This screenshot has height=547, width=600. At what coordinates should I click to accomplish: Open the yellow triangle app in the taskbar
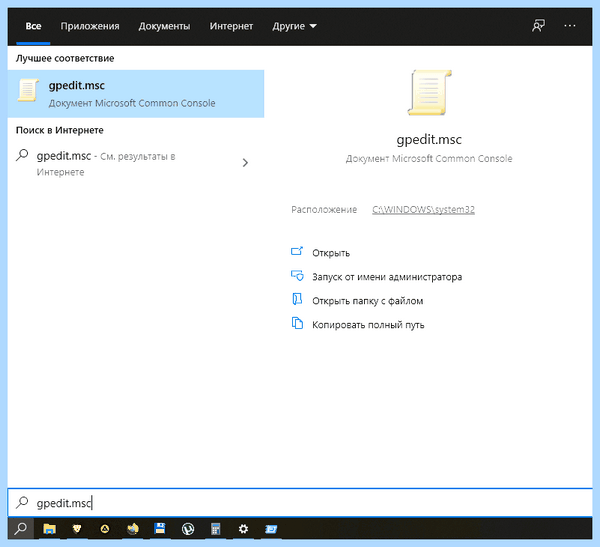tap(104, 529)
